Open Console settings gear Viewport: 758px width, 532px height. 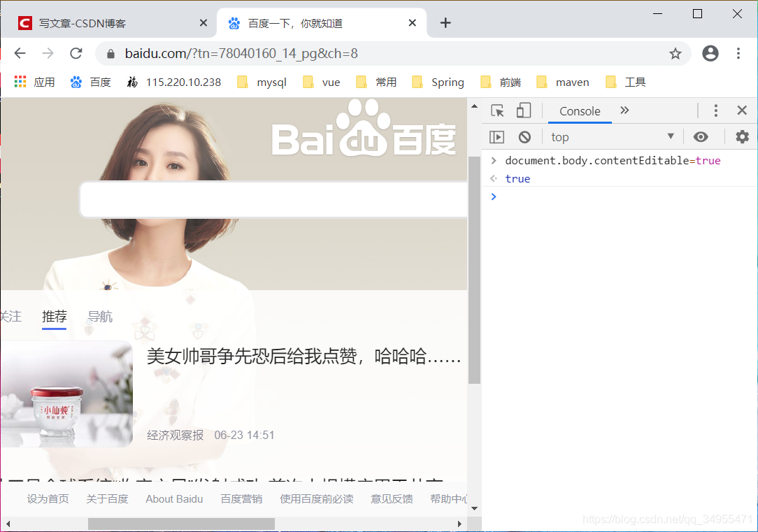(x=742, y=137)
